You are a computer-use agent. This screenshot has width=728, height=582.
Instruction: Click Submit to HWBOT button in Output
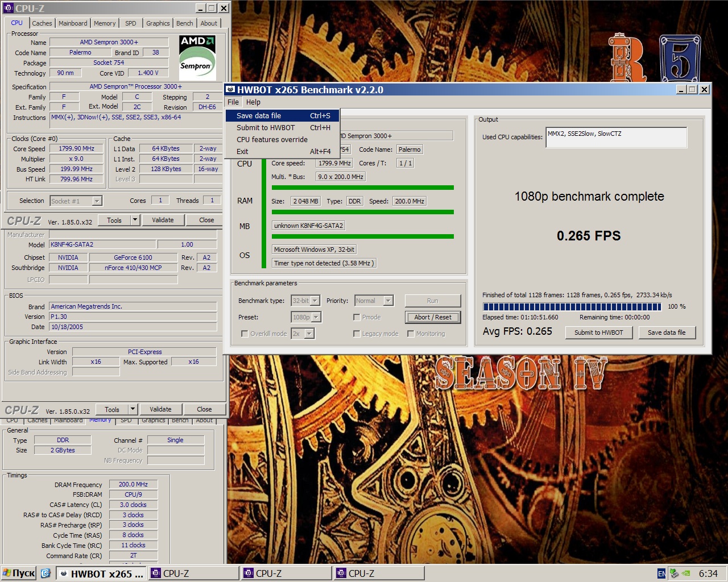(599, 332)
